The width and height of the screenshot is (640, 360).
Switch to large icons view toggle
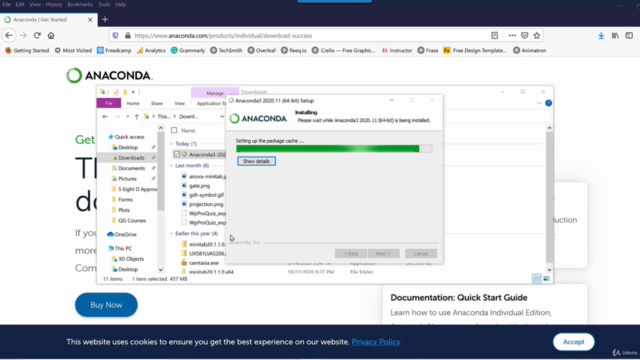click(547, 278)
